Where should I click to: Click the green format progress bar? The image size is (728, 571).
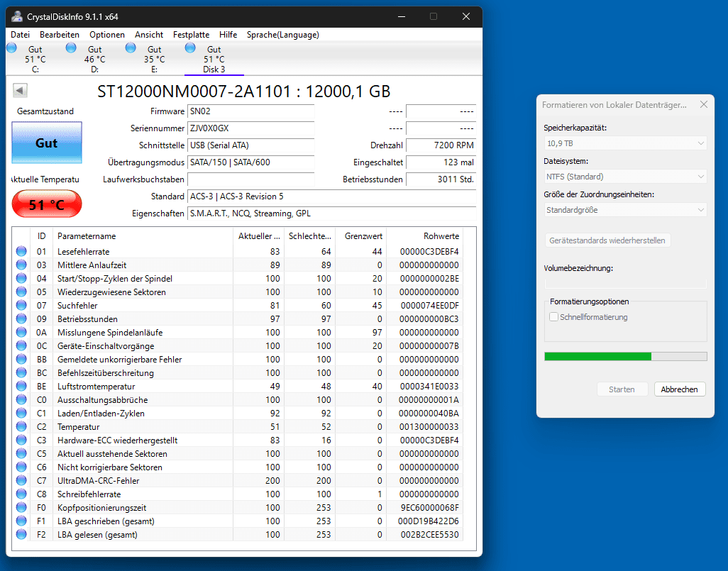[625, 357]
